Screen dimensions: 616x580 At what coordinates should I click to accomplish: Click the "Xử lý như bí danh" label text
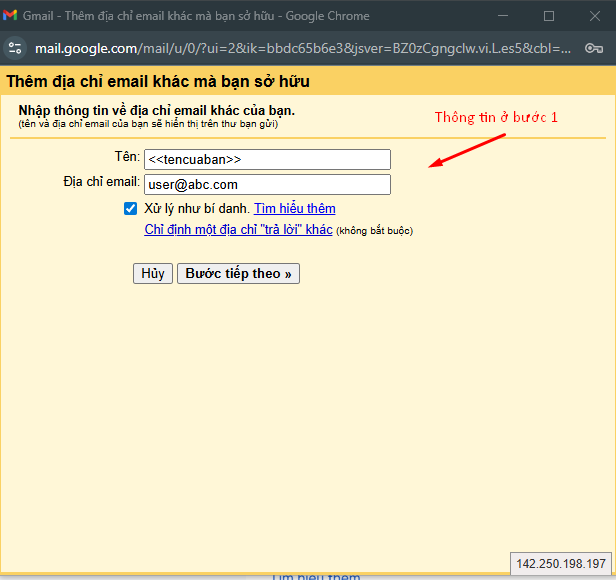click(x=196, y=209)
